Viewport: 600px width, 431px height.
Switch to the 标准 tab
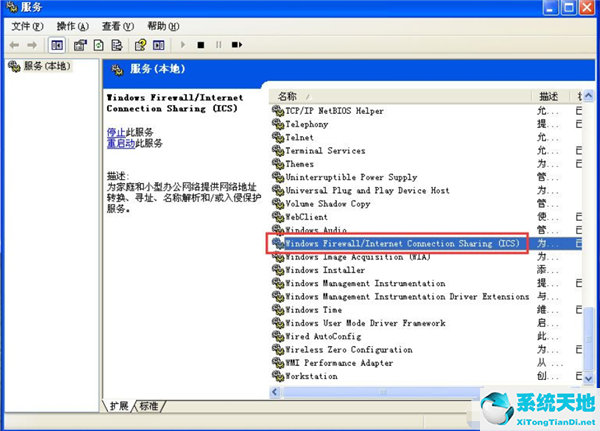tap(148, 406)
